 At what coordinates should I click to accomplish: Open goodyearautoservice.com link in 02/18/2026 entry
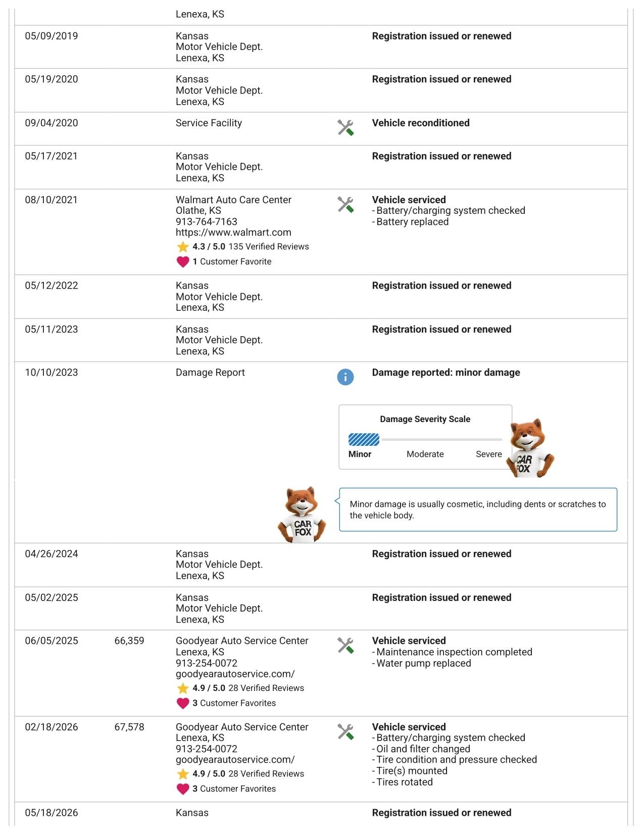pyautogui.click(x=235, y=760)
